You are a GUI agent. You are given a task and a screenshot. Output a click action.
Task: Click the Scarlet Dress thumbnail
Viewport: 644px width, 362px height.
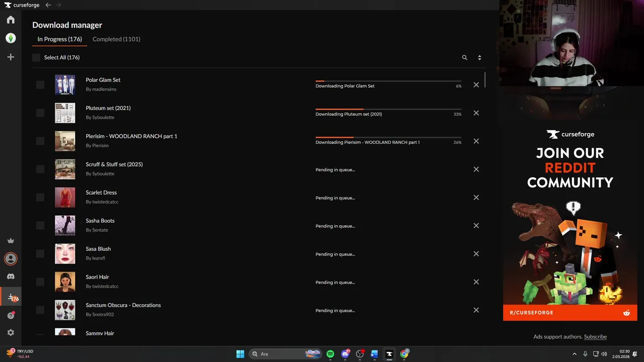[65, 198]
